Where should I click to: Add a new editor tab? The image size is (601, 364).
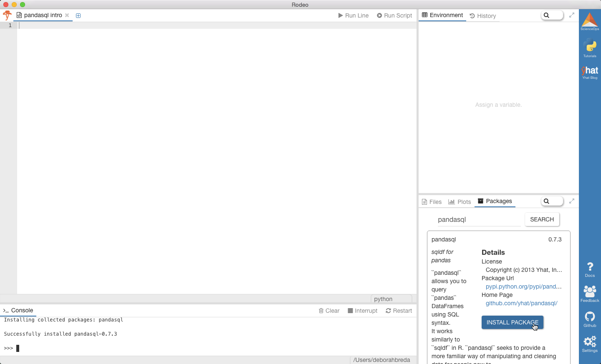(x=78, y=15)
